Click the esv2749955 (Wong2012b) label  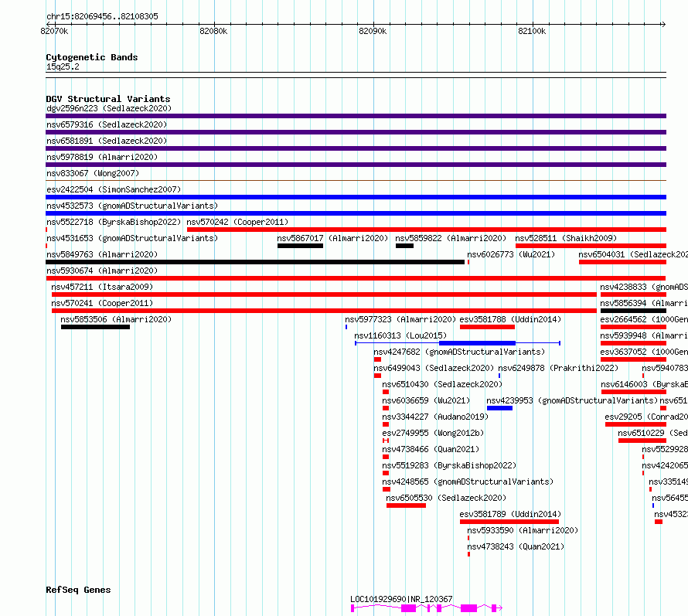click(433, 433)
